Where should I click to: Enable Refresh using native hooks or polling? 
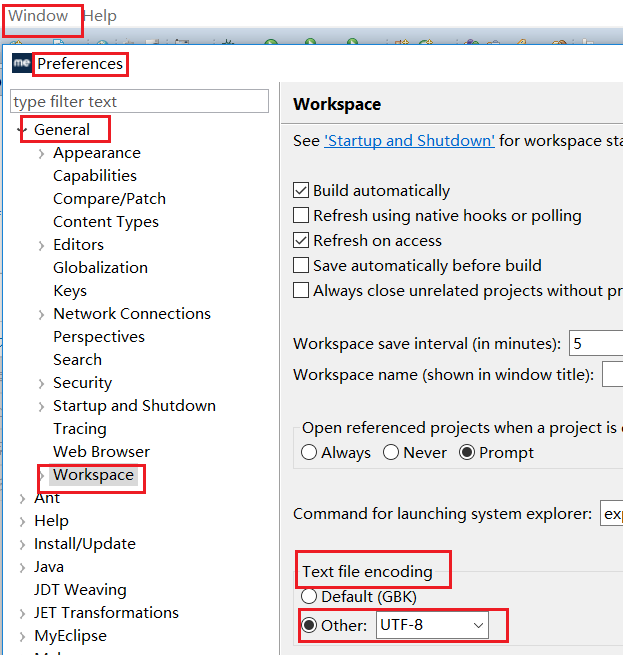click(301, 215)
